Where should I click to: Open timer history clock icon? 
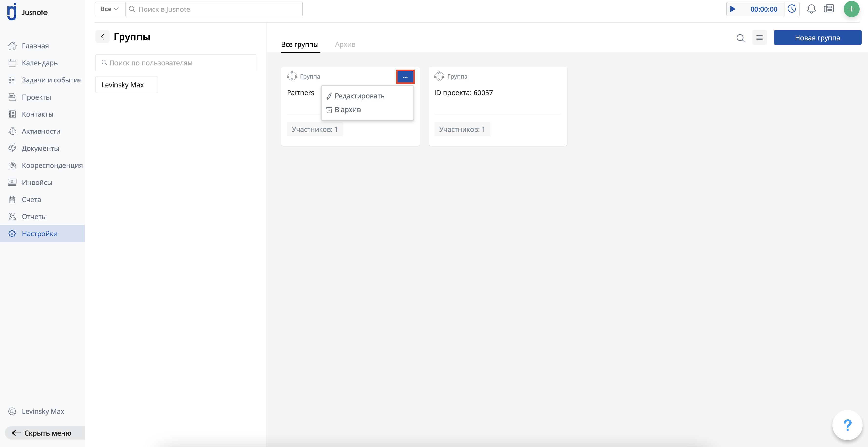point(792,9)
